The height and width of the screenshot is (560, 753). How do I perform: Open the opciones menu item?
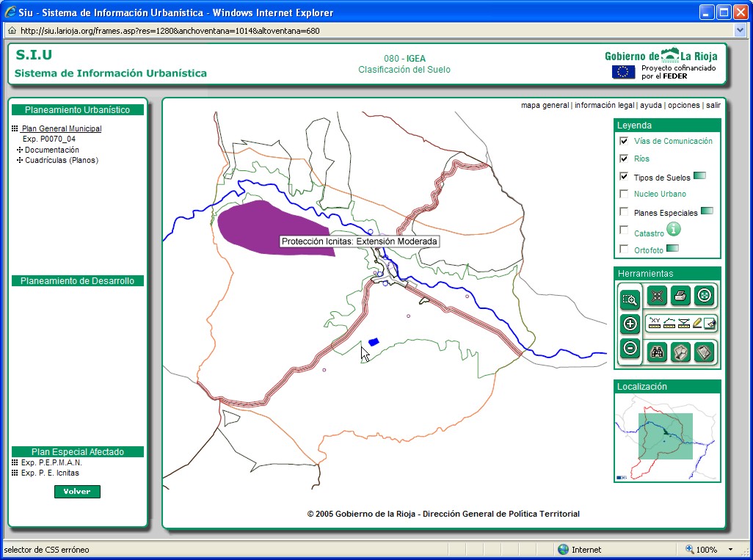click(x=684, y=105)
